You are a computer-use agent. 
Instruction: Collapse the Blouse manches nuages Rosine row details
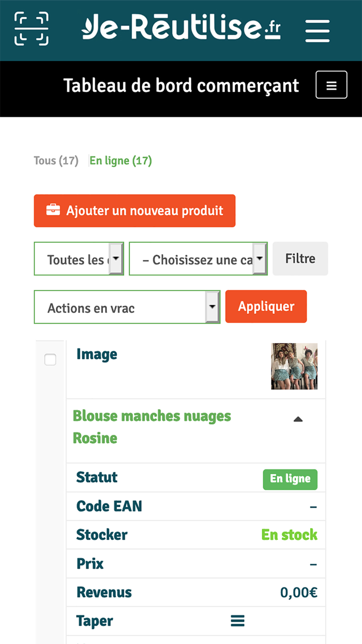pos(298,419)
